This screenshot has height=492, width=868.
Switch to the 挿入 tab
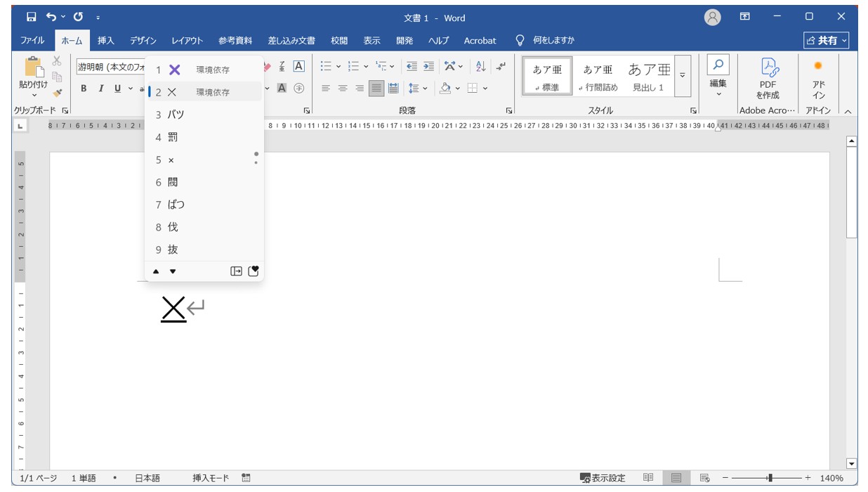tap(106, 40)
